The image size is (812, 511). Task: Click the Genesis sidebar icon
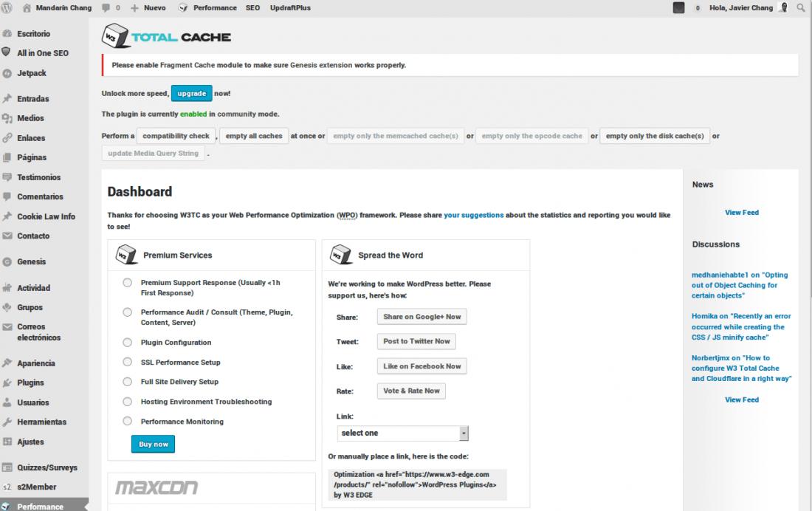[7, 261]
